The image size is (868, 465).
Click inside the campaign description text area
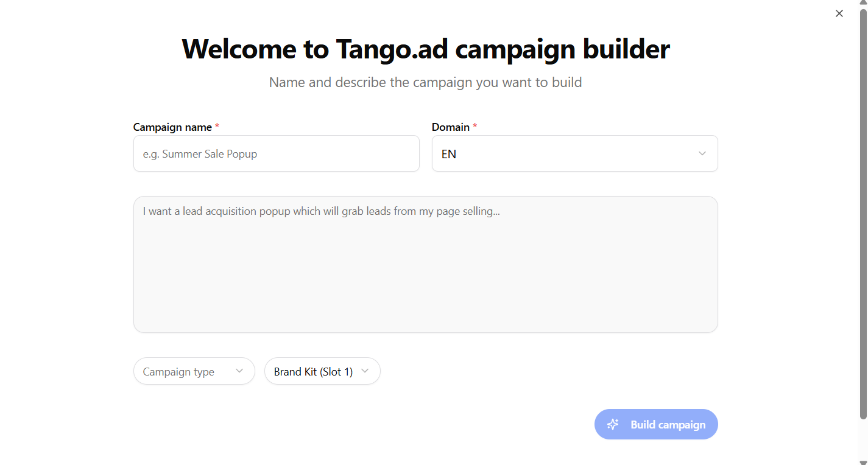point(426,264)
